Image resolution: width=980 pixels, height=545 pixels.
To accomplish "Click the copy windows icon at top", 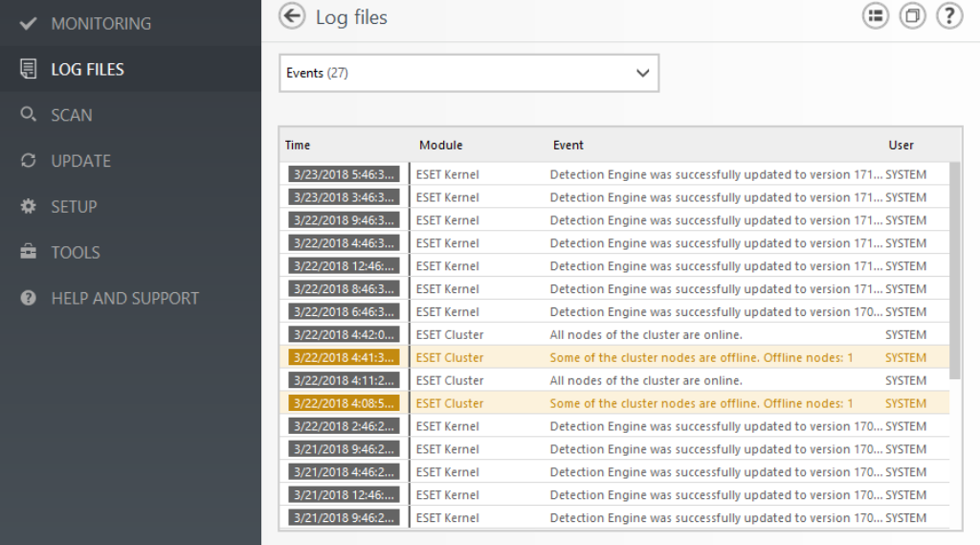I will (912, 15).
